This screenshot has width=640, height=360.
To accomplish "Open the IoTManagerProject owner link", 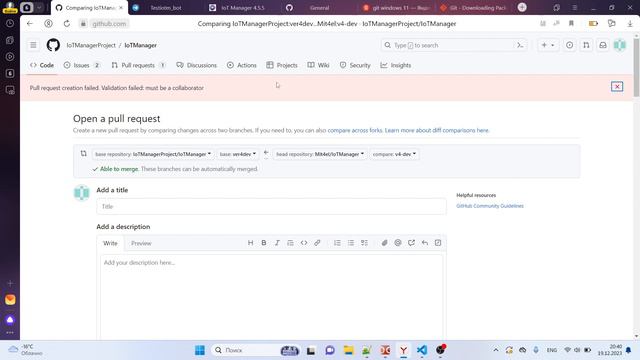I will [91, 45].
